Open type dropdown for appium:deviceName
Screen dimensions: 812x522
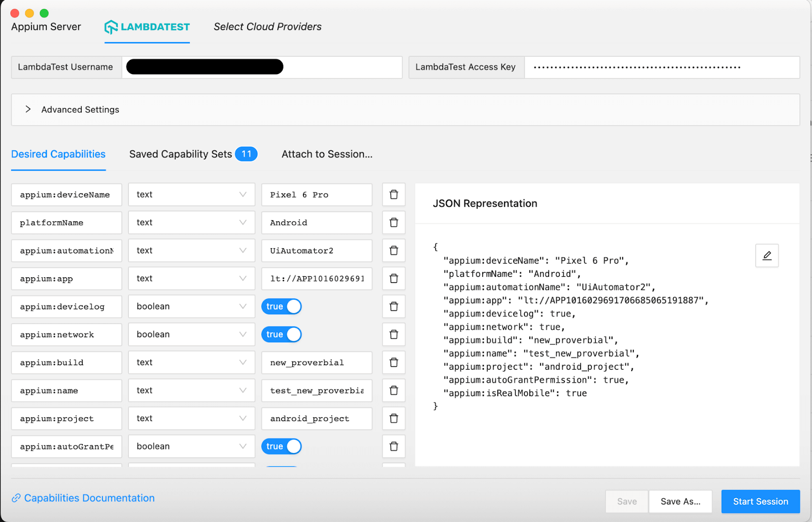click(x=191, y=194)
